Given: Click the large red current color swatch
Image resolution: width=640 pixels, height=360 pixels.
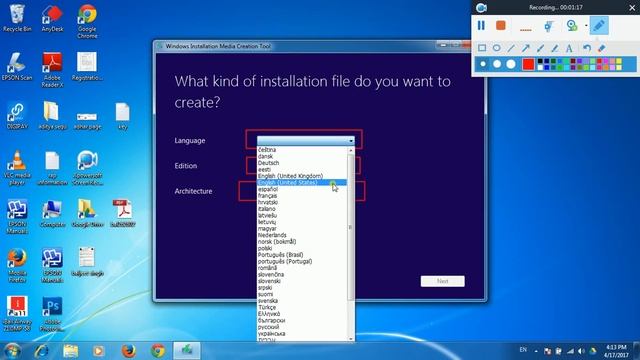Looking at the screenshot, I should pyautogui.click(x=528, y=64).
